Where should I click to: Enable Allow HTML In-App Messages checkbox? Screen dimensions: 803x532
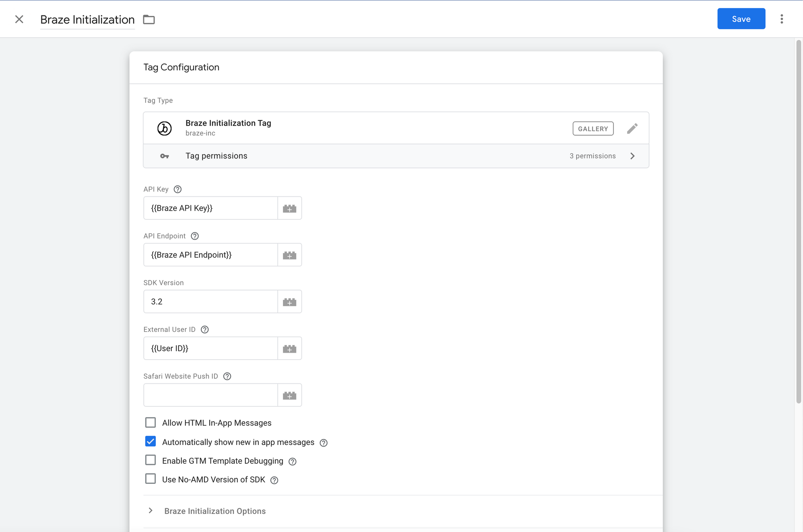pyautogui.click(x=151, y=422)
